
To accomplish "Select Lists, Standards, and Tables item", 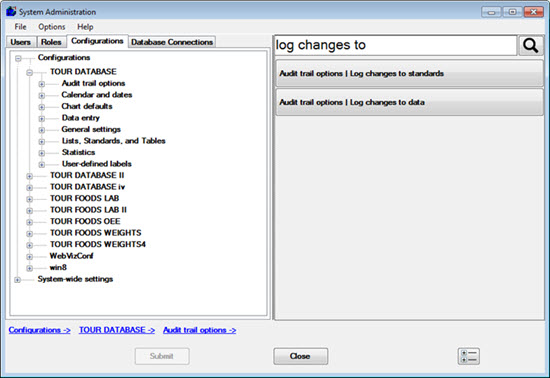I will [114, 141].
